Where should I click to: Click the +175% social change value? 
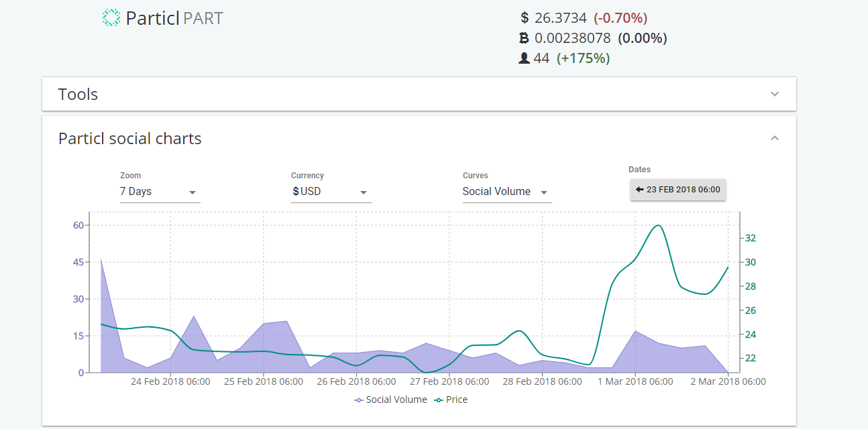(x=584, y=58)
